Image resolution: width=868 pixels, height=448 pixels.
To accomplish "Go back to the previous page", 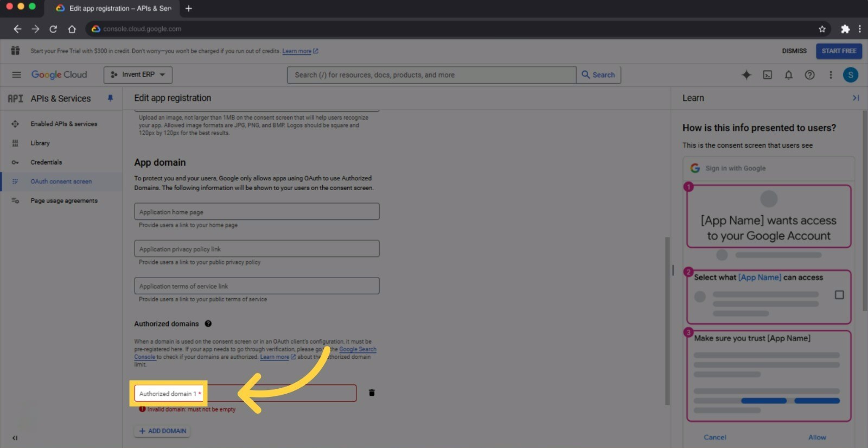I will pos(17,29).
